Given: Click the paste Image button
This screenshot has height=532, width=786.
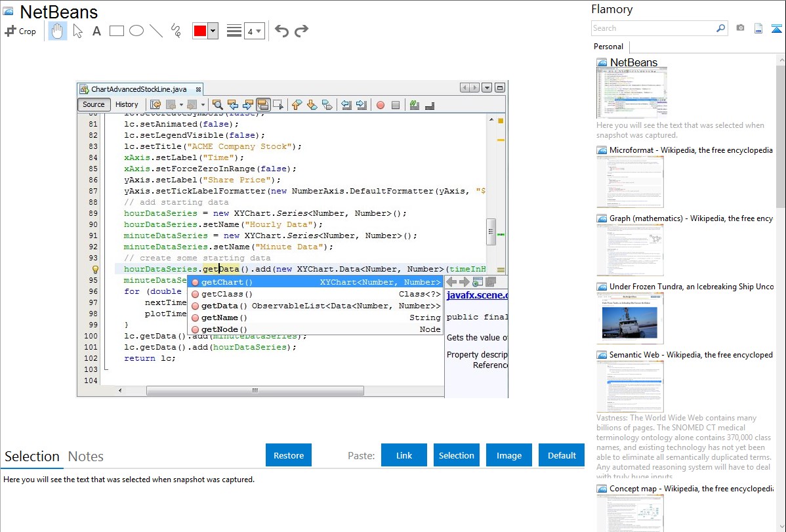Looking at the screenshot, I should coord(508,455).
